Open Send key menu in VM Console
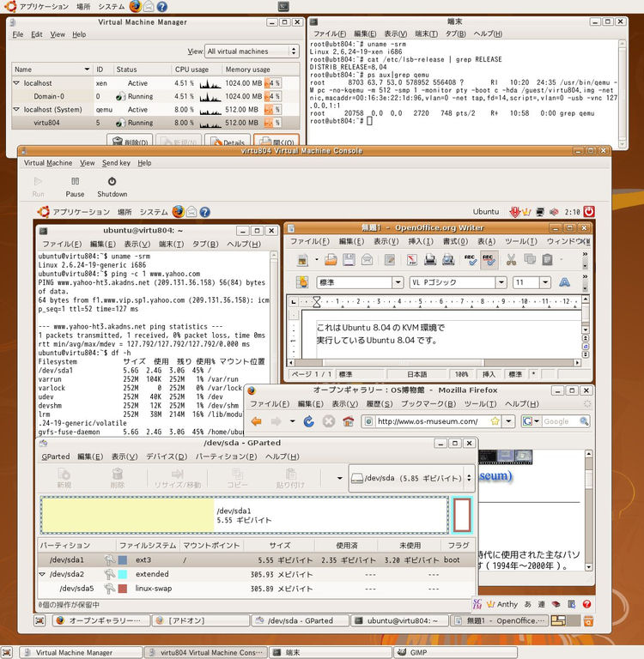This screenshot has width=644, height=659. click(x=116, y=163)
